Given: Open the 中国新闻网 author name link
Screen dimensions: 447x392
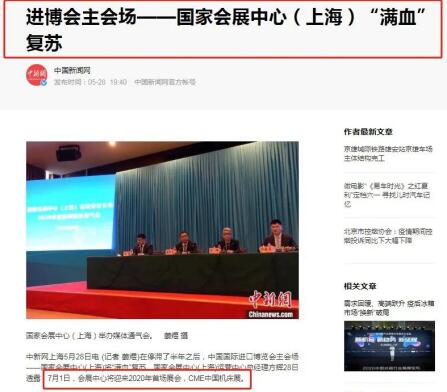Looking at the screenshot, I should pos(72,70).
